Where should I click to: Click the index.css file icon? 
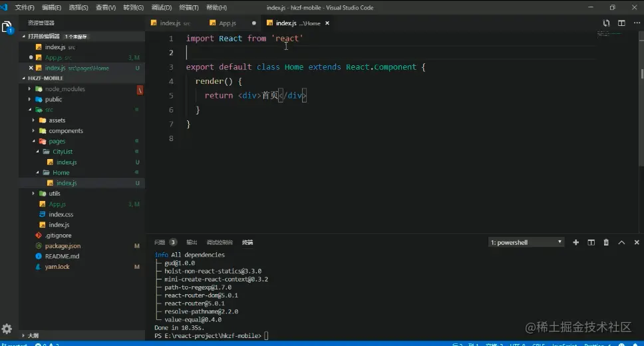[43, 214]
